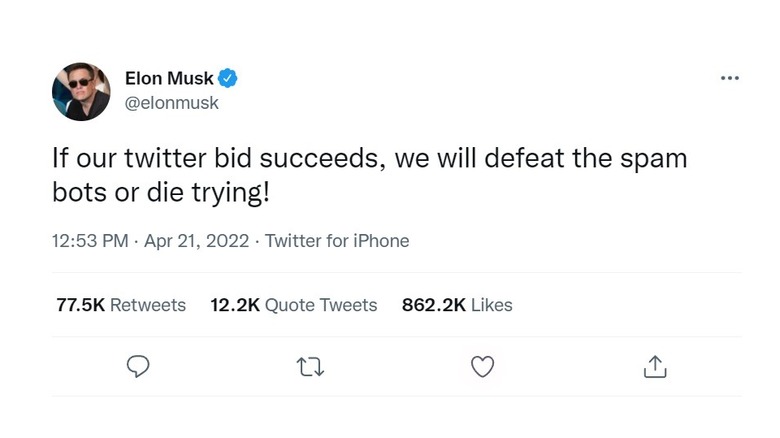View the 12.2K Quote Tweets list
Screen dimensions: 780x438
(294, 305)
